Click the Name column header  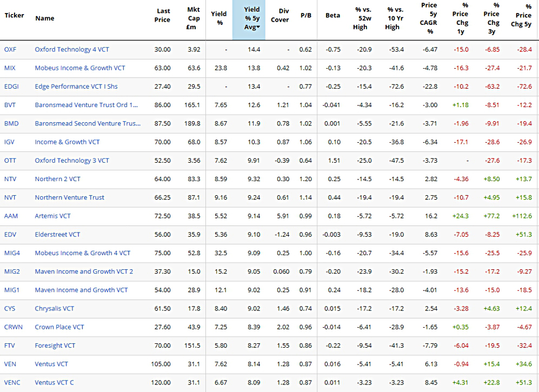click(x=45, y=18)
